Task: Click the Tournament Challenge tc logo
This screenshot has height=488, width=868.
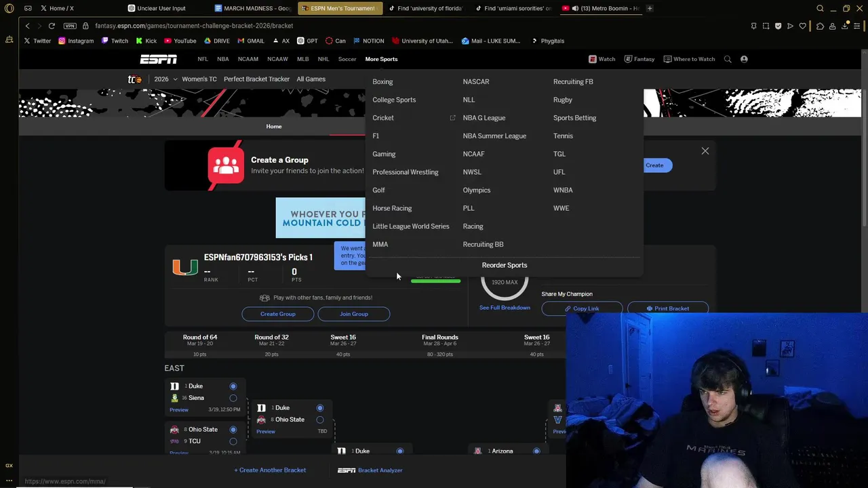Action: point(135,79)
